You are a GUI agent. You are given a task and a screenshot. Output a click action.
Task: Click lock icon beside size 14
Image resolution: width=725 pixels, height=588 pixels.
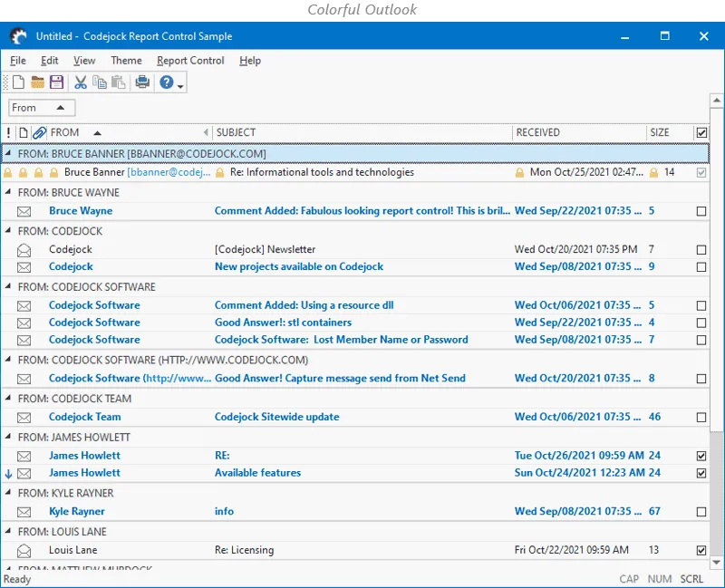tap(653, 173)
